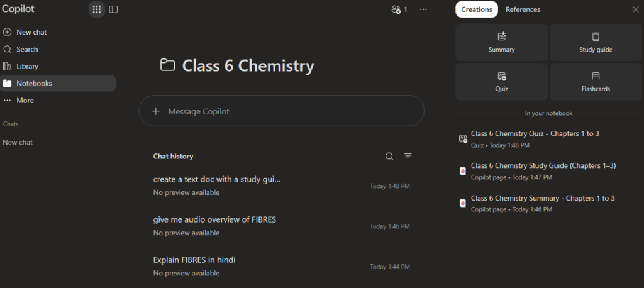Open 'Class 6 Chemistry Summary - Chapters 1 to 3'
This screenshot has width=644, height=288.
click(543, 198)
